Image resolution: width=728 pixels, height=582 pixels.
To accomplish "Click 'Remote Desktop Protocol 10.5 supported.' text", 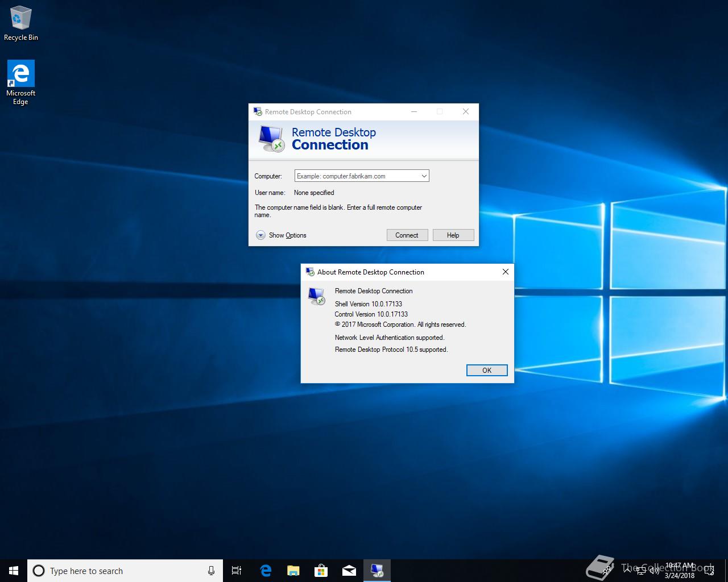I will pyautogui.click(x=391, y=350).
